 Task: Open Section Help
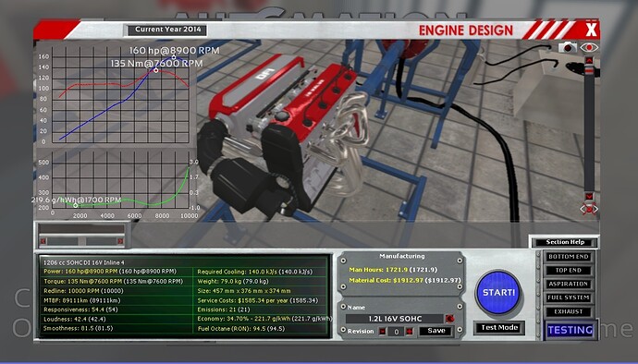click(x=565, y=242)
